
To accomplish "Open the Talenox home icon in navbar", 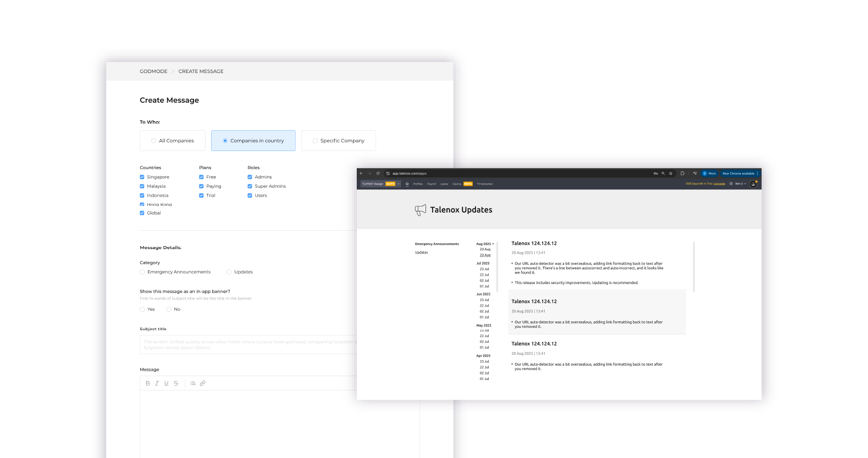I will (x=407, y=184).
